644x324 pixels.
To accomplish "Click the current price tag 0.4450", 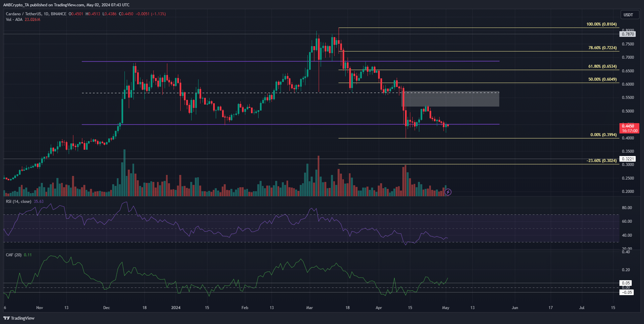I will tap(629, 128).
